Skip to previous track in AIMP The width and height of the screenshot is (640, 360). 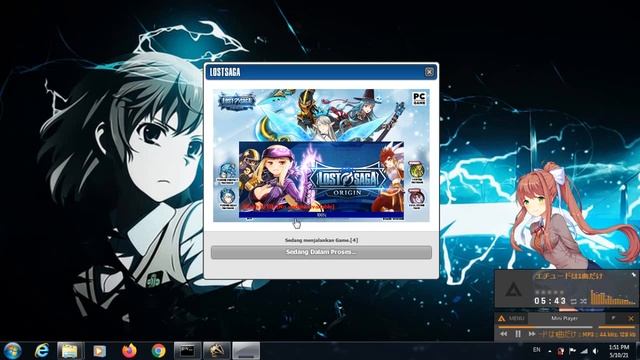504,334
